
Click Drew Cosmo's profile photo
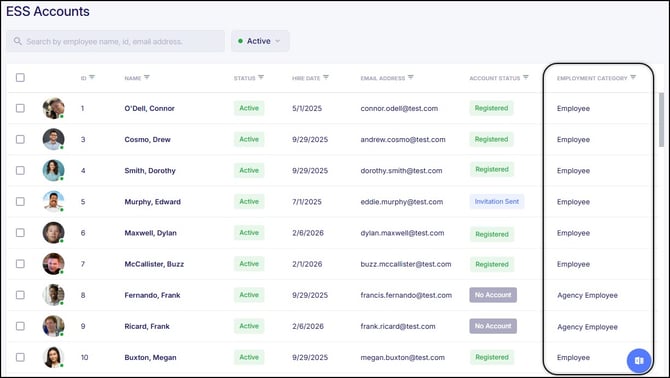[x=53, y=139]
